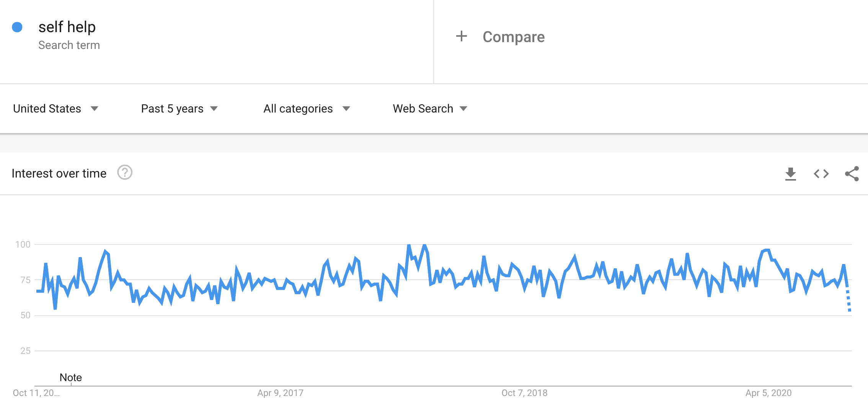Open the United States region dropdown
This screenshot has width=868, height=401.
click(56, 109)
